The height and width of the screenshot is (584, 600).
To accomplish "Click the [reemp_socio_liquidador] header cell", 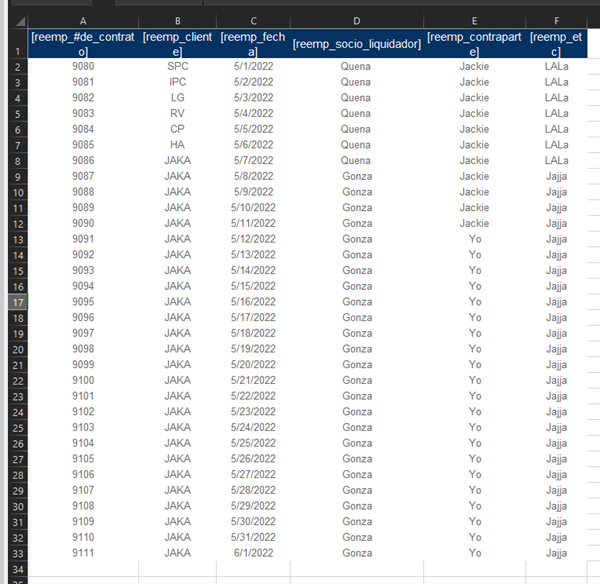I will [x=356, y=44].
